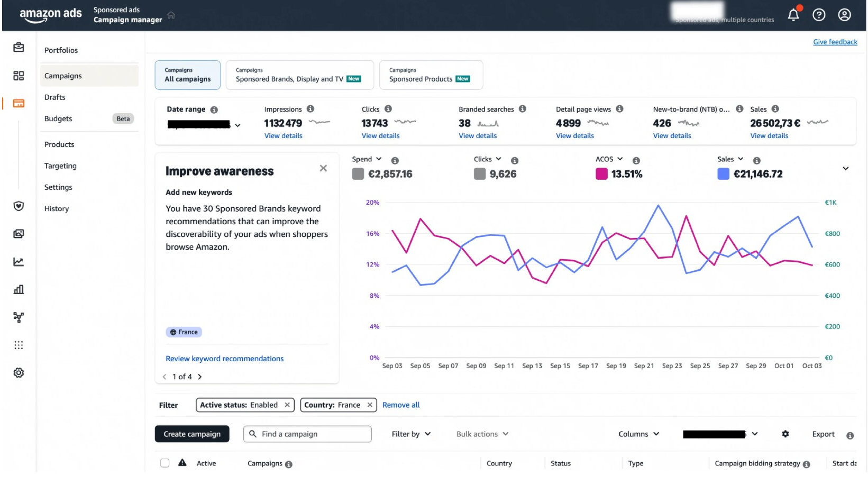
Task: Click the Give feedback link
Action: point(835,42)
